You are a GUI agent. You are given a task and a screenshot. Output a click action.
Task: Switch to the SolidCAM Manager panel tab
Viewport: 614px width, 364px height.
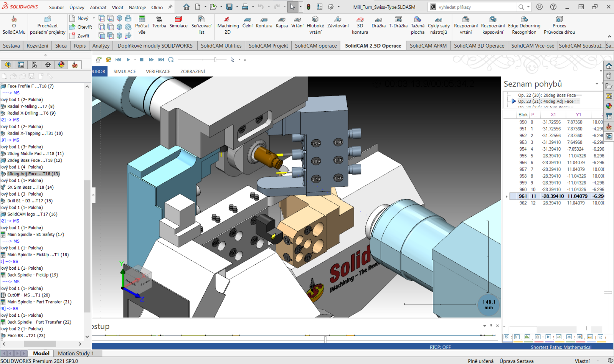point(75,65)
